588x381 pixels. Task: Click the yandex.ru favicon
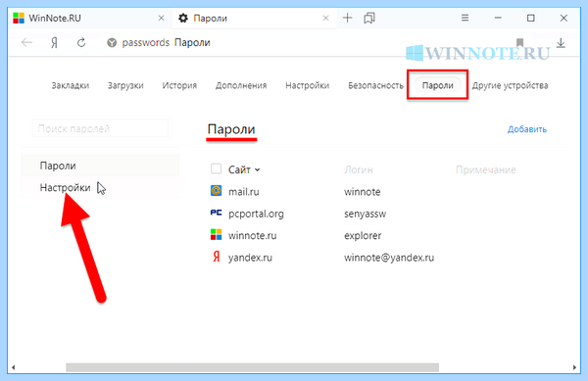coord(217,257)
